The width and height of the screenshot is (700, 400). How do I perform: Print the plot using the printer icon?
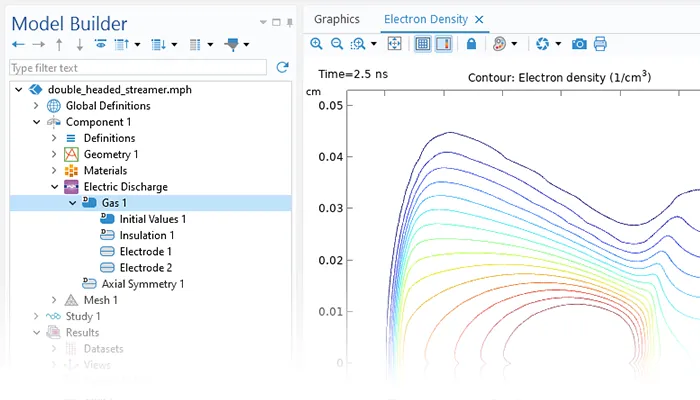point(600,44)
